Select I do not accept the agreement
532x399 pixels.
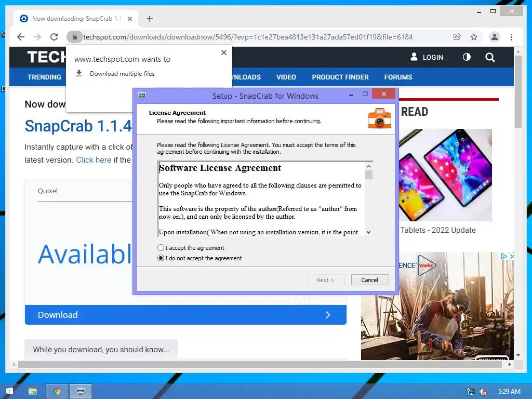tap(161, 258)
